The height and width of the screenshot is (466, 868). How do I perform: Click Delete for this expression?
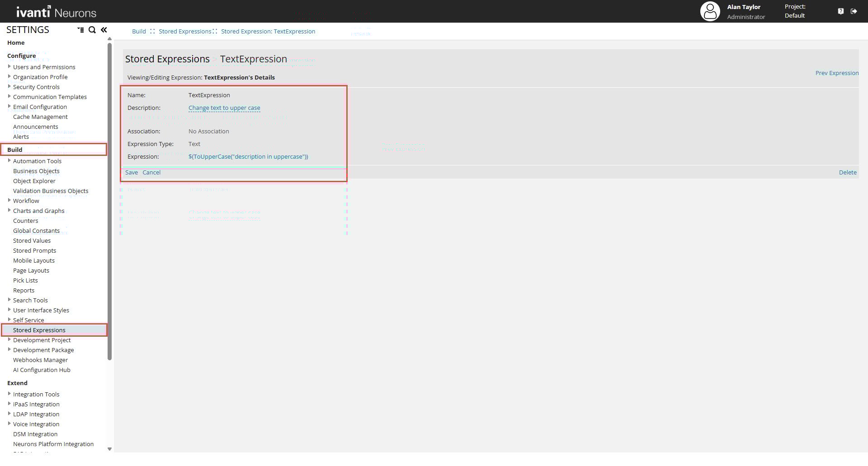pos(847,172)
